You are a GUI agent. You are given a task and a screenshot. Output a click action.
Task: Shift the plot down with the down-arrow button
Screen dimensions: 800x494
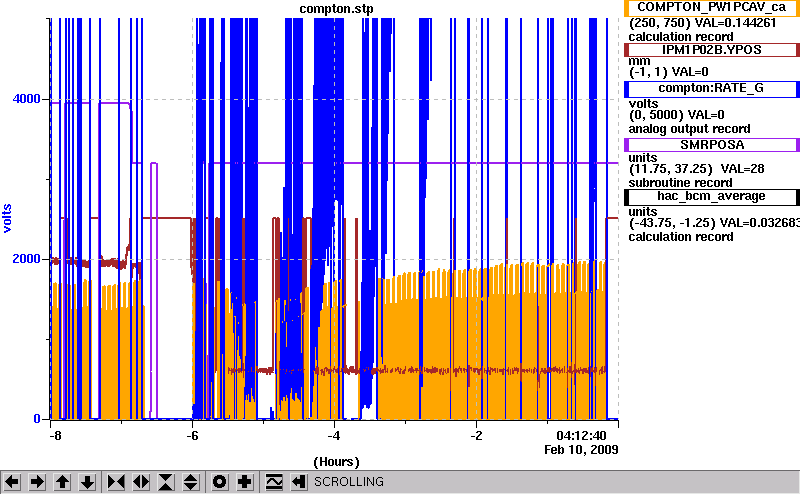(88, 482)
